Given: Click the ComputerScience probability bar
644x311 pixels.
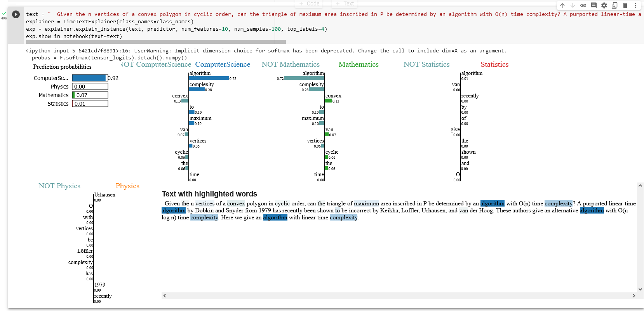Looking at the screenshot, I should [90, 78].
